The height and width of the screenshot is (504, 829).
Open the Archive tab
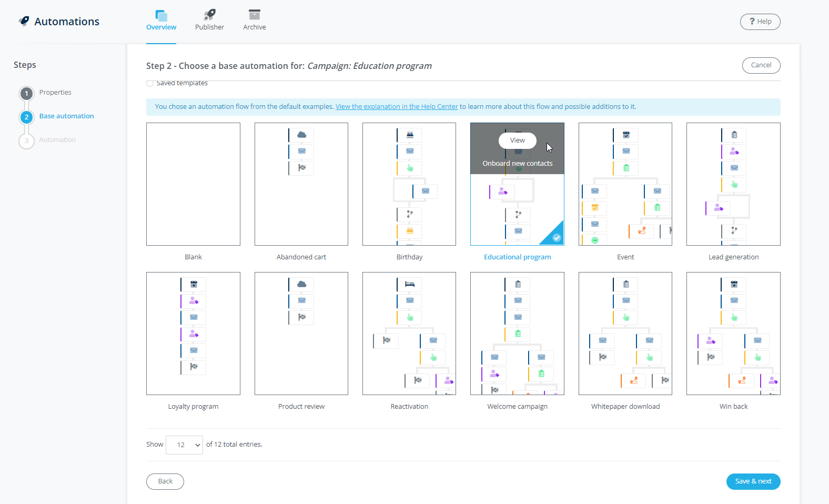click(x=254, y=21)
